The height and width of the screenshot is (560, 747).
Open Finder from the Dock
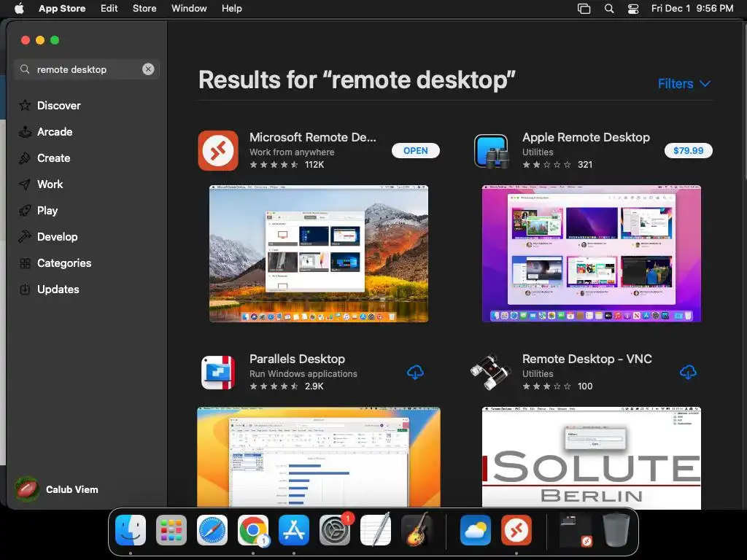131,530
